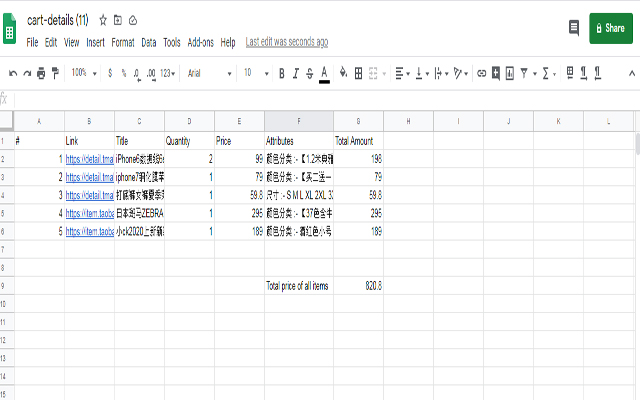Open the Add-ons menu
The height and width of the screenshot is (400, 640).
tap(200, 42)
